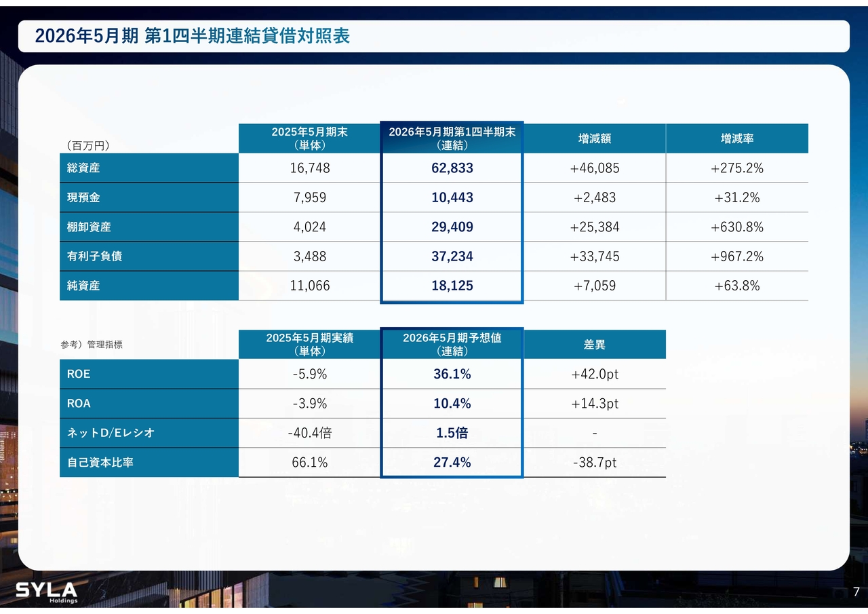
Task: Click the slide title 第1四半期連結貸借対照表
Action: (193, 36)
